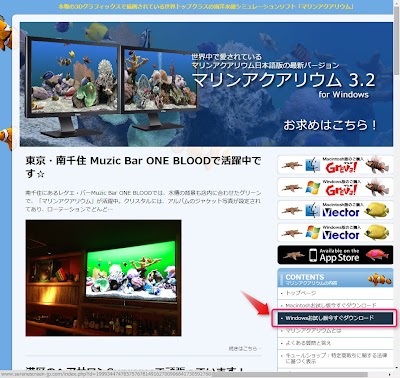This screenshot has height=378, width=400.
Task: Click the green aquarium bar photo
Action: 104,278
